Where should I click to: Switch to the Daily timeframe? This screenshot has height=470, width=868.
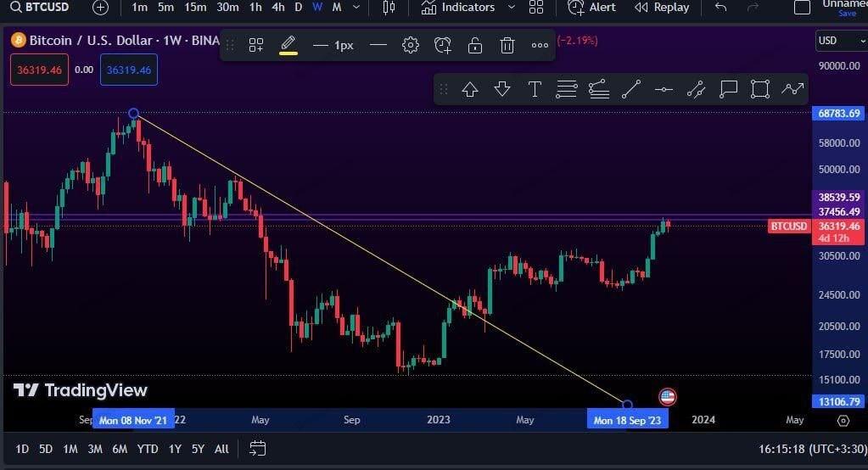(299, 7)
